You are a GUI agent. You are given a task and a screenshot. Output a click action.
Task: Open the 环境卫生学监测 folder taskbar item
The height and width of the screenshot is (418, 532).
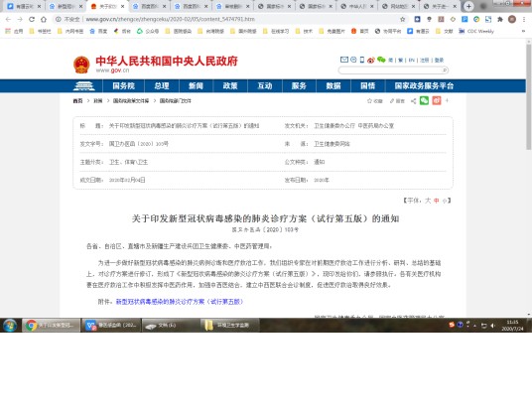229,326
